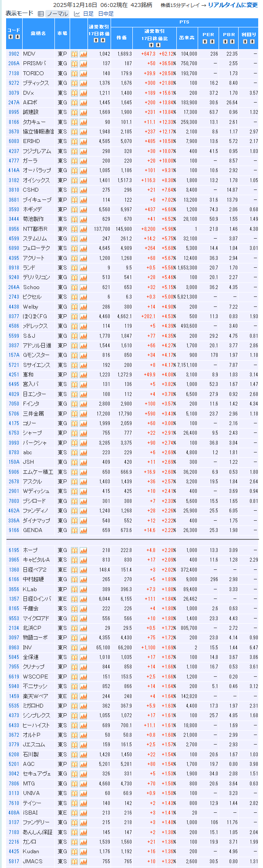Image resolution: width=263 pixels, height=868 pixels.
Task: Sort 利回り column with the down arrow
Action: 252,42
